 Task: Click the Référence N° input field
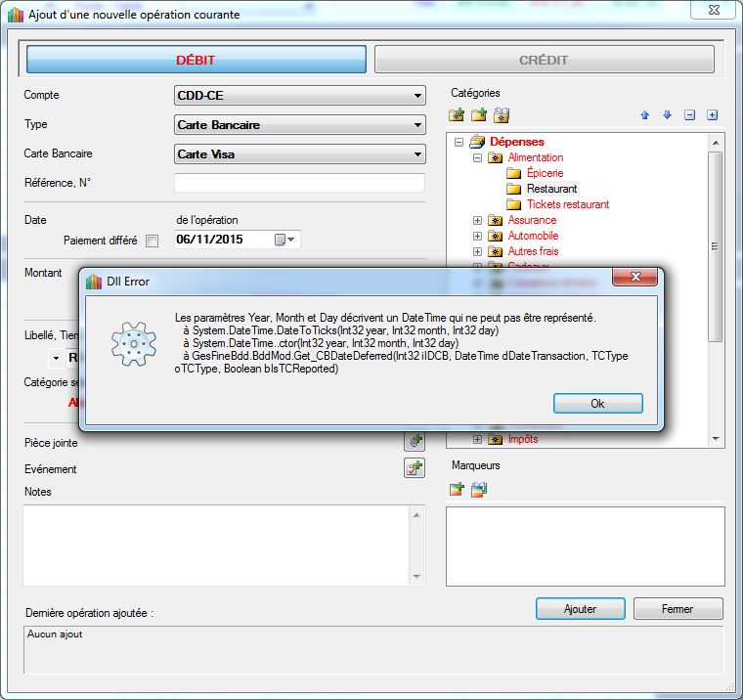coord(299,183)
